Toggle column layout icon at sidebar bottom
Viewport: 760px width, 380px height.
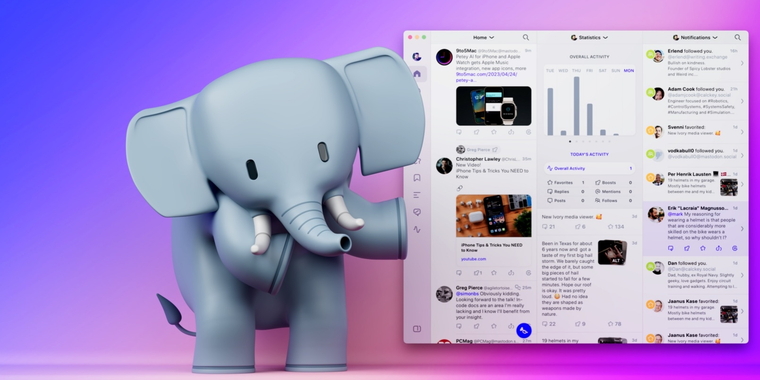(x=417, y=329)
